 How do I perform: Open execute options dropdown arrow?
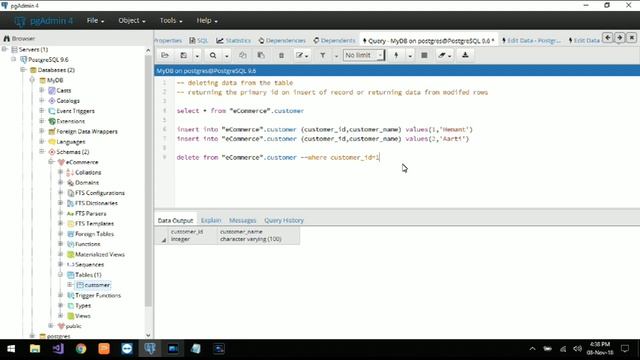[x=410, y=55]
